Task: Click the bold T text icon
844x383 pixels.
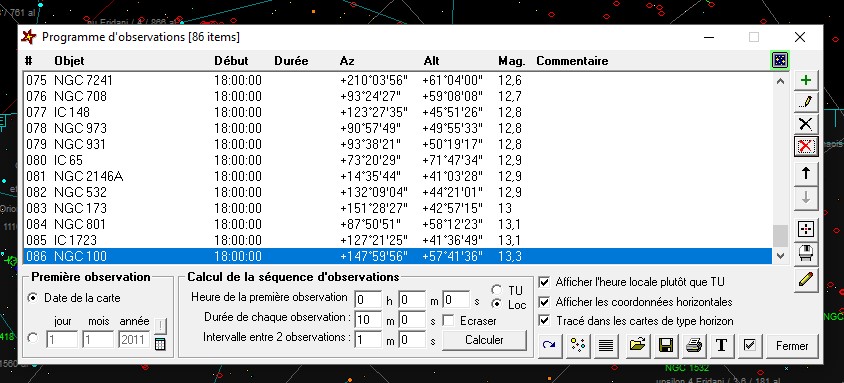Action: click(721, 346)
